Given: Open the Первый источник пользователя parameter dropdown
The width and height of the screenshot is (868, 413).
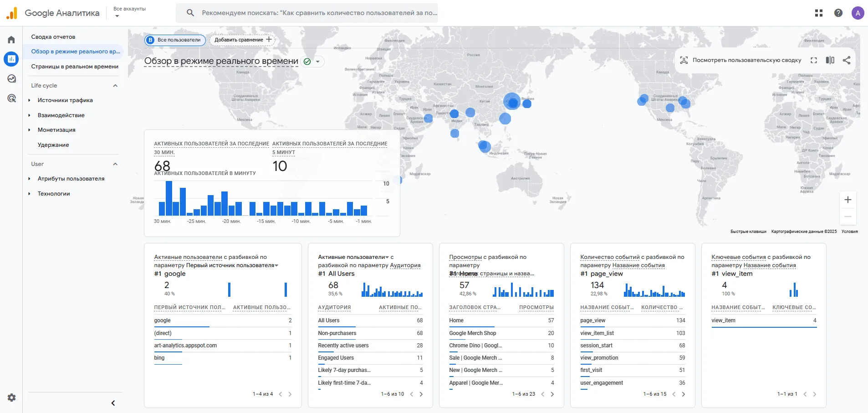Looking at the screenshot, I should point(276,265).
